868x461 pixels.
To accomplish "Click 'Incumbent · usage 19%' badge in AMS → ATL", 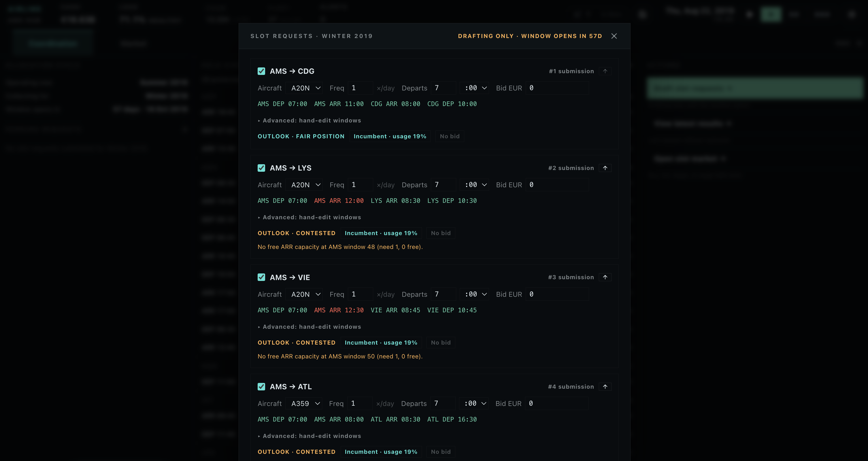I will pos(381,452).
